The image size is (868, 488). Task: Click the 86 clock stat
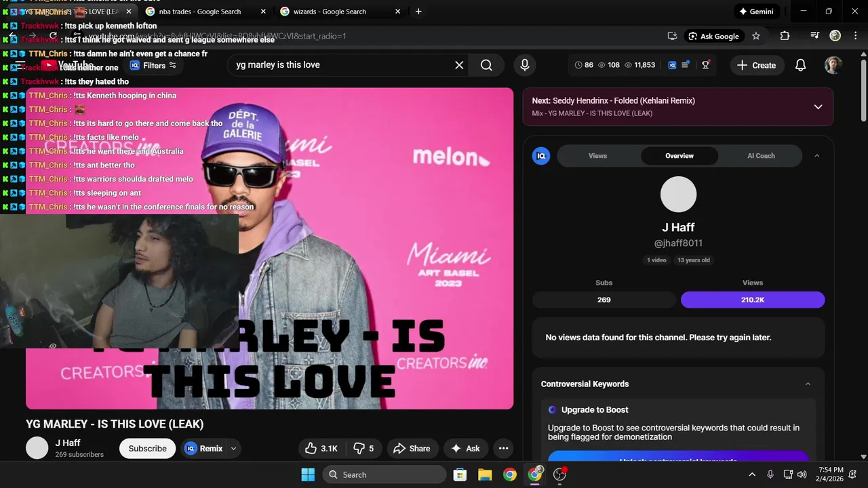[584, 65]
